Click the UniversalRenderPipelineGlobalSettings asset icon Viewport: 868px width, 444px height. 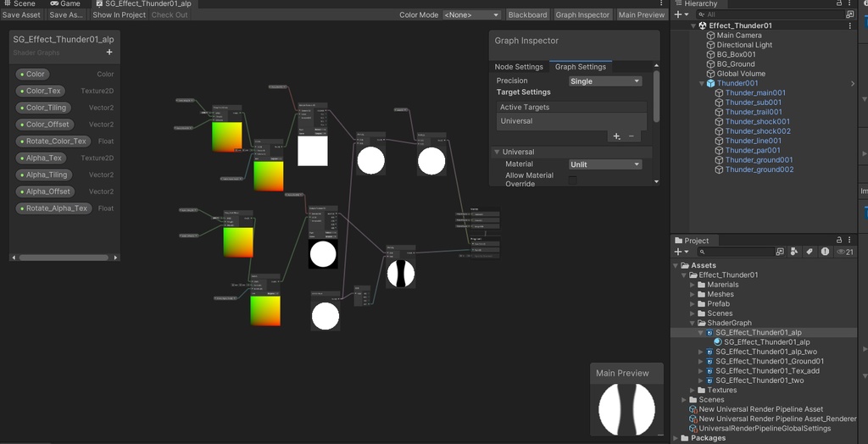pyautogui.click(x=693, y=429)
